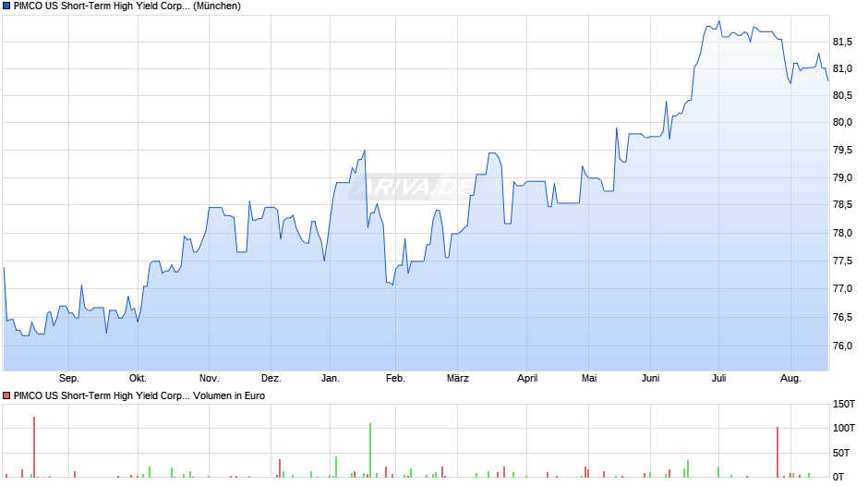This screenshot has height=486, width=868.
Task: Click the price peak at the start of July
Action: pos(719,21)
